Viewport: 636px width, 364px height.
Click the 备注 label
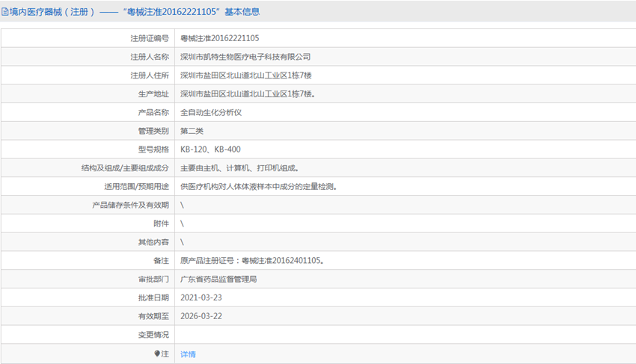coord(161,261)
